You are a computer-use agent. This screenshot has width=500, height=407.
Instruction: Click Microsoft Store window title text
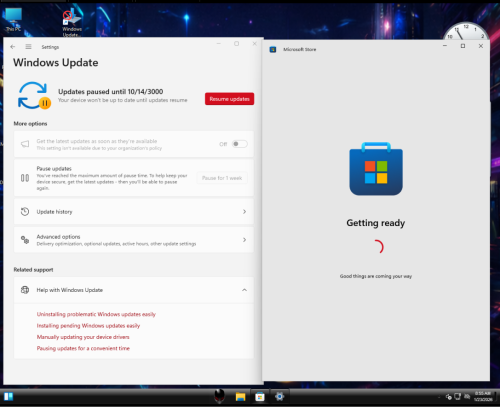point(300,49)
